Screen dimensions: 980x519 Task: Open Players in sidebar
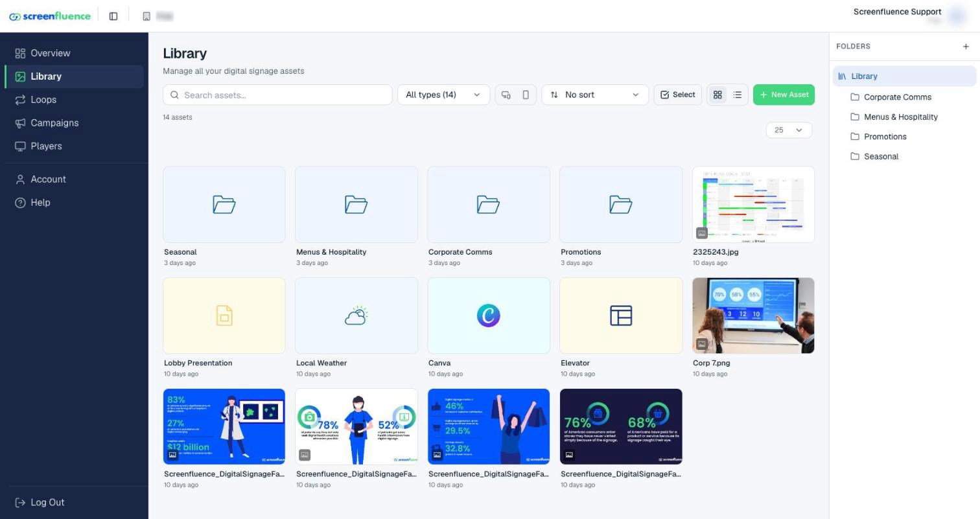pyautogui.click(x=75, y=146)
